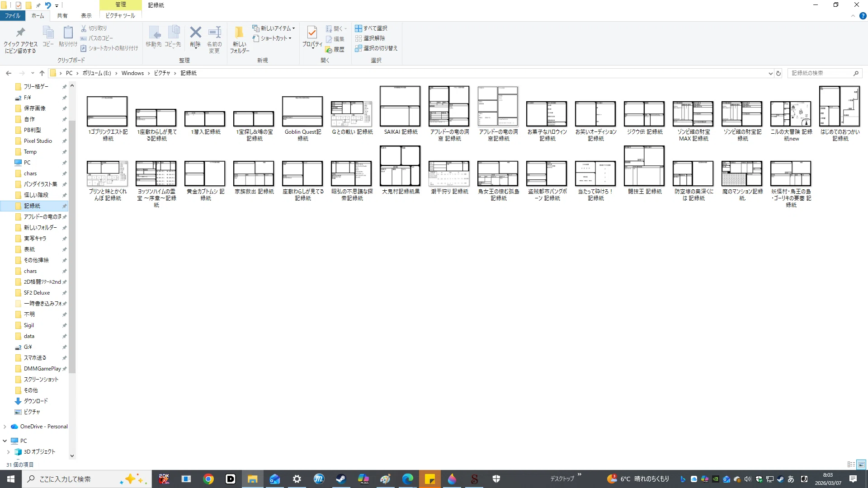Open the Move to (移動先) menu

pyautogui.click(x=154, y=37)
